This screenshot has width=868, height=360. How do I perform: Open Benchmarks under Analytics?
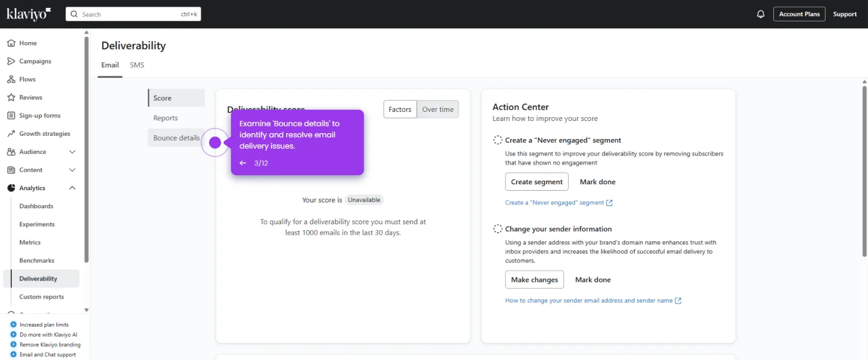coord(37,260)
